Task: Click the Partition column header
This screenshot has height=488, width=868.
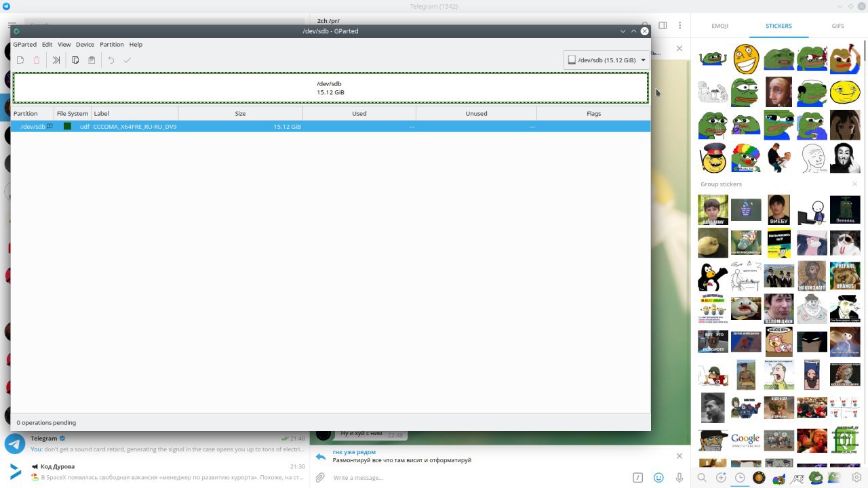Action: click(33, 113)
